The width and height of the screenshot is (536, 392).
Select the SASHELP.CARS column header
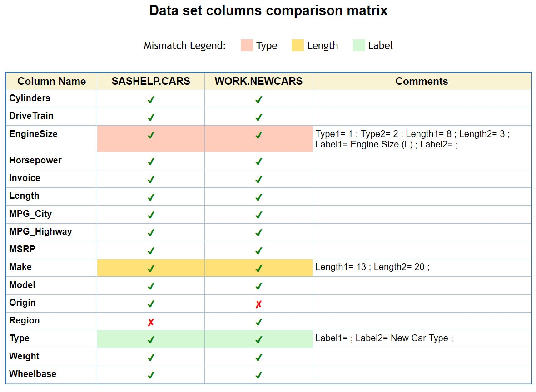click(150, 81)
